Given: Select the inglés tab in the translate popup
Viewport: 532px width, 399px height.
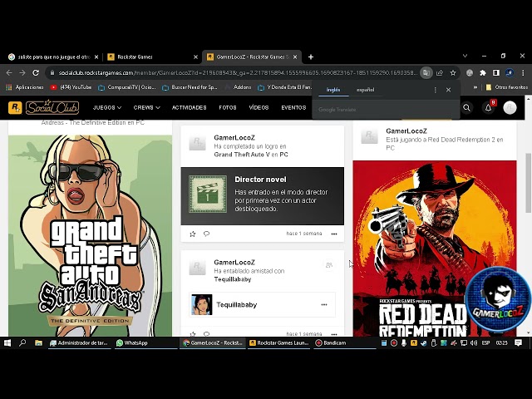Looking at the screenshot, I should coord(333,90).
